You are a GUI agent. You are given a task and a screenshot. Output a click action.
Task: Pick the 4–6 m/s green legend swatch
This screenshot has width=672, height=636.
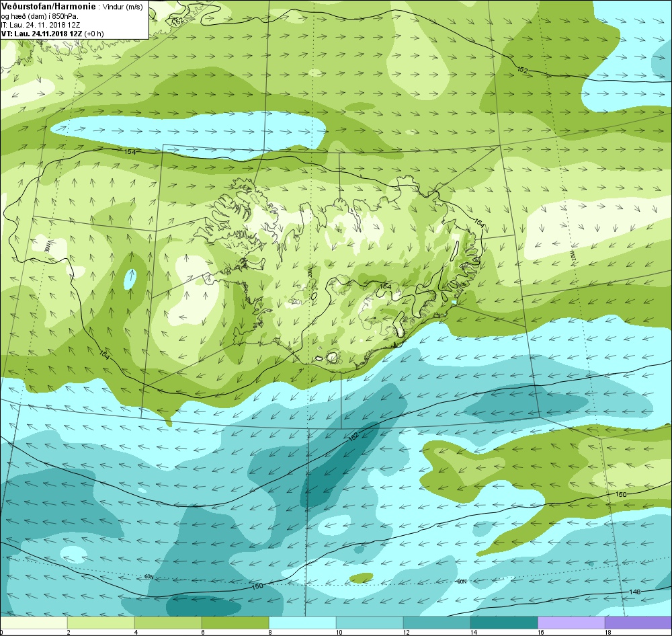(x=168, y=623)
